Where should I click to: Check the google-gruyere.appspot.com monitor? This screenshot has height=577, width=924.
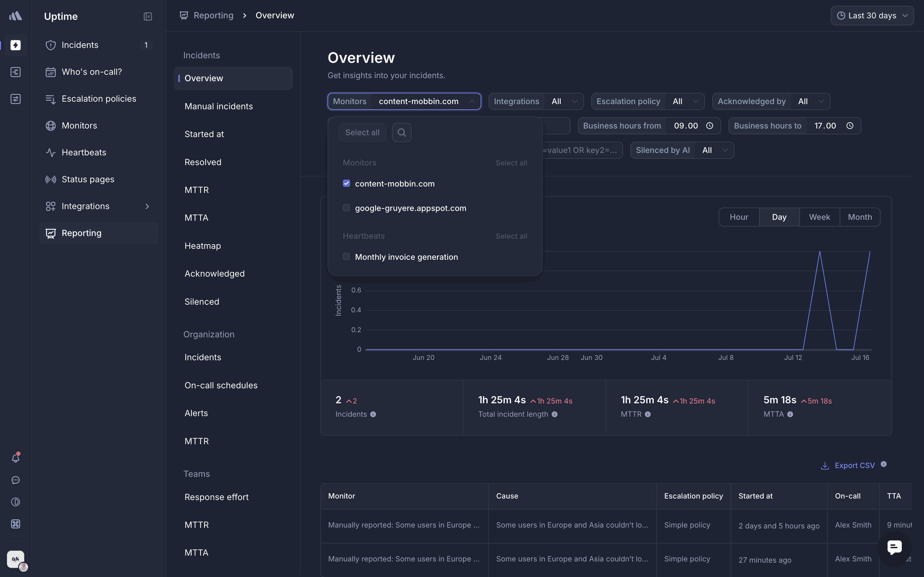click(x=346, y=208)
